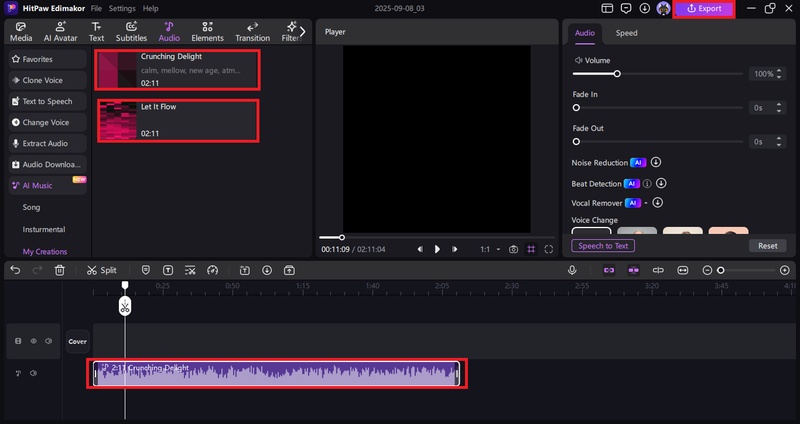
Task: Toggle the player grid overlay
Action: click(531, 250)
